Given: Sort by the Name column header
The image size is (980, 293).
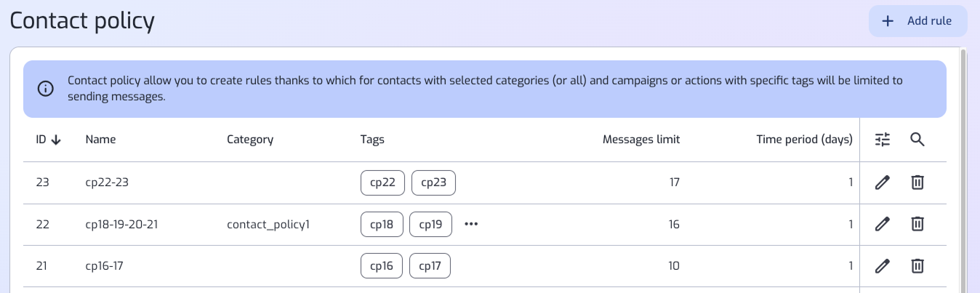Looking at the screenshot, I should point(100,140).
